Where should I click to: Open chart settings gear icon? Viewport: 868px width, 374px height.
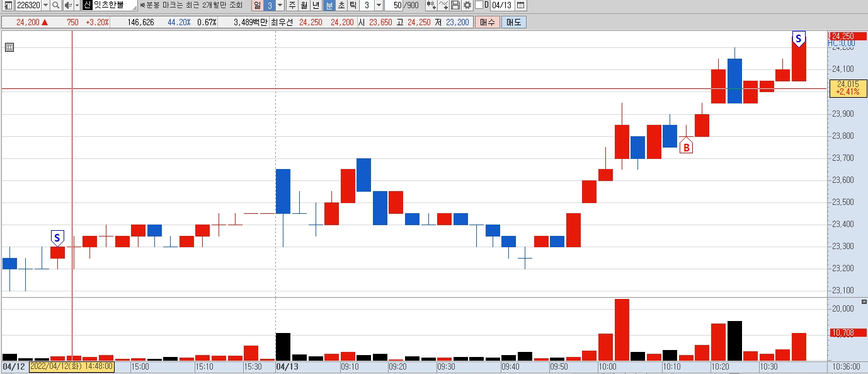pos(467,5)
